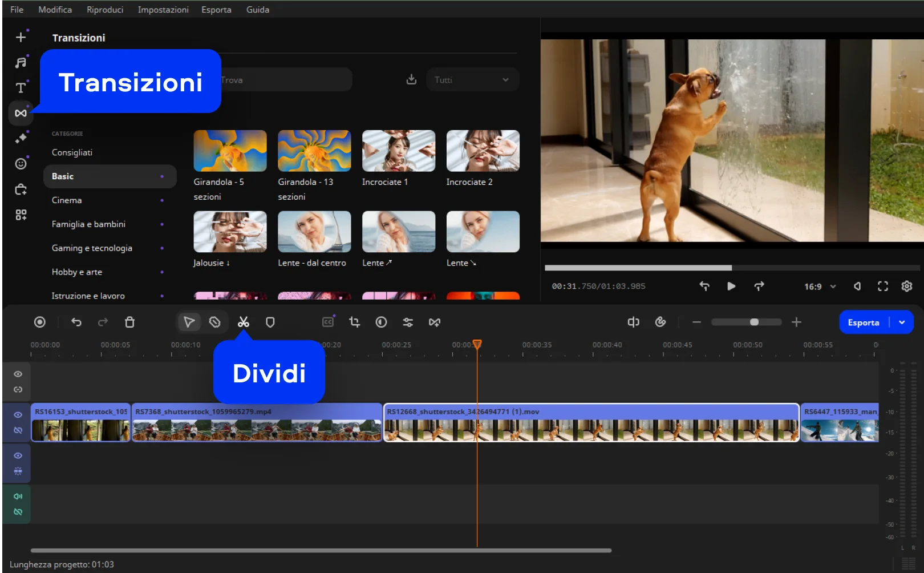
Task: Open the Impostazioni menu
Action: (x=163, y=10)
